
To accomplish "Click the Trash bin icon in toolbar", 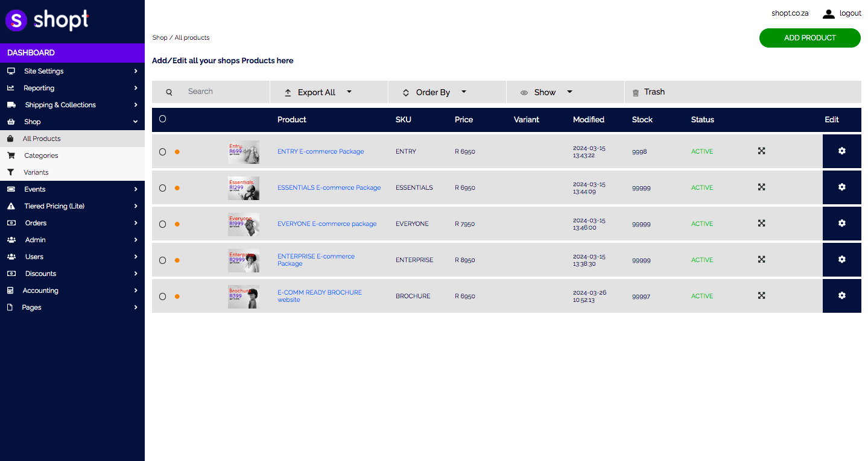I will pos(635,93).
